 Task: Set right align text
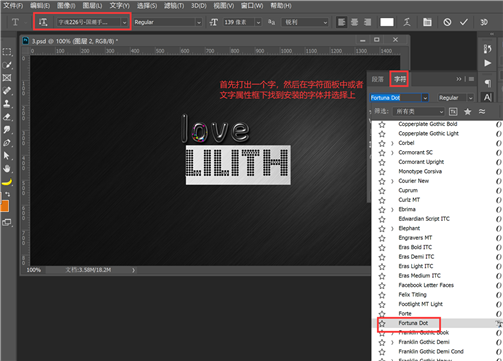coord(367,22)
